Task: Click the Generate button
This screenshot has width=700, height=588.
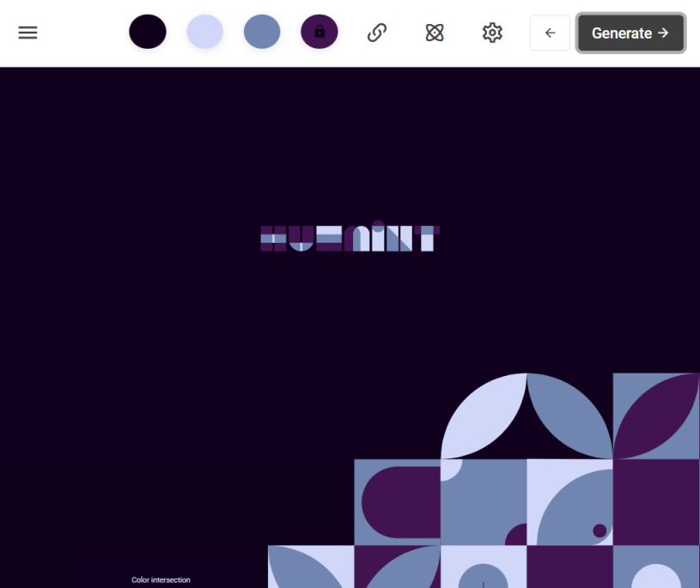Action: [x=630, y=33]
